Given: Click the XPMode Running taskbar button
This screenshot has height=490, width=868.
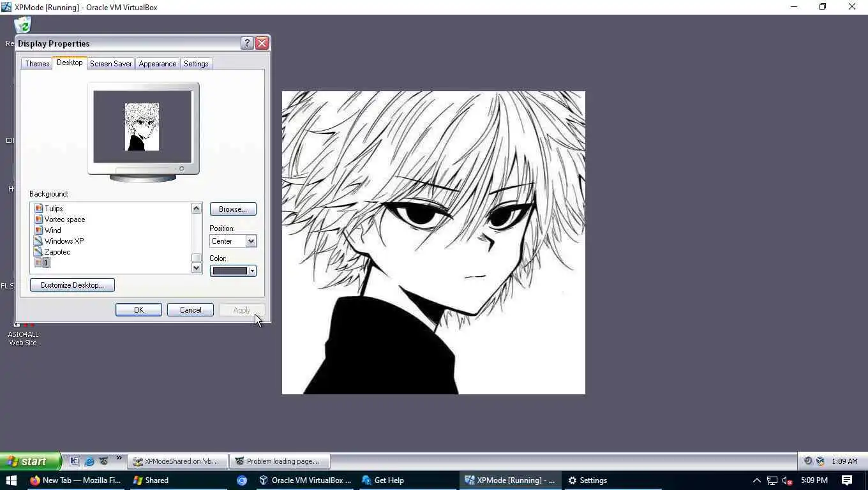Looking at the screenshot, I should [x=511, y=480].
